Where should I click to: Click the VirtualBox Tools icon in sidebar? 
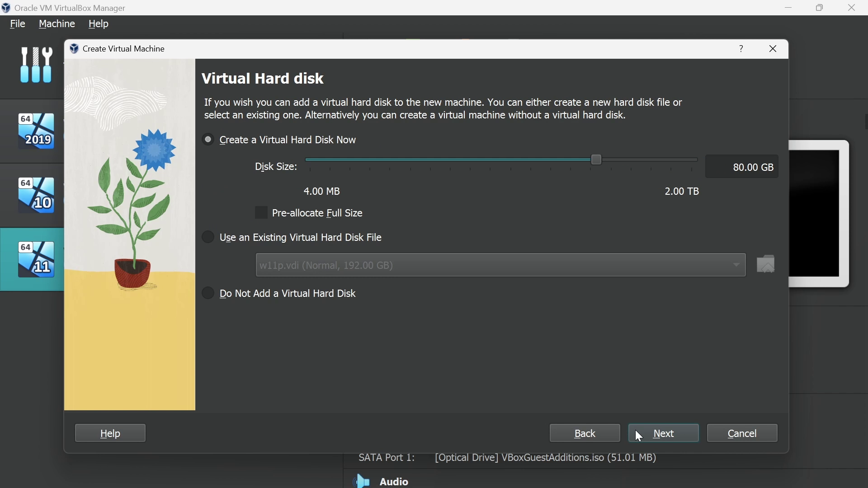tap(36, 66)
